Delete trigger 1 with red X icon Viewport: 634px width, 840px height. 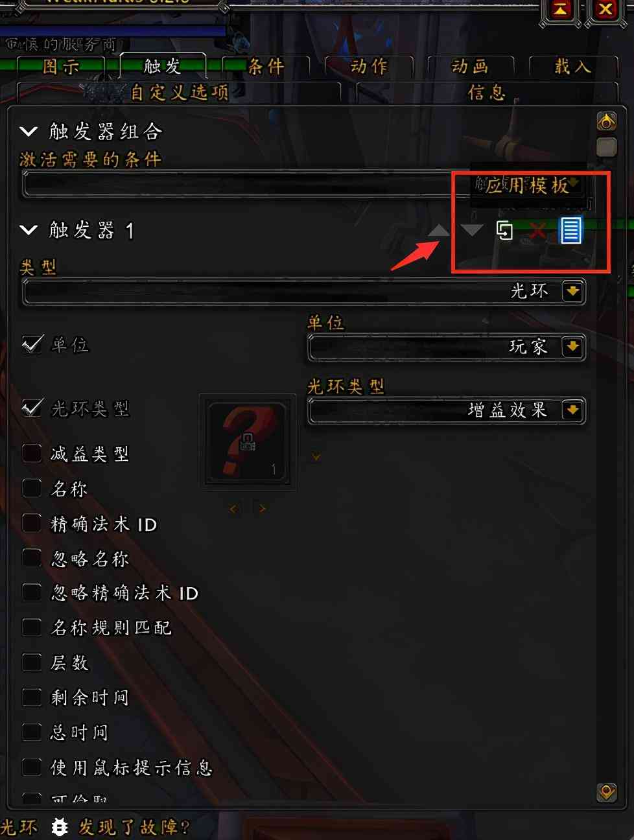(x=537, y=230)
